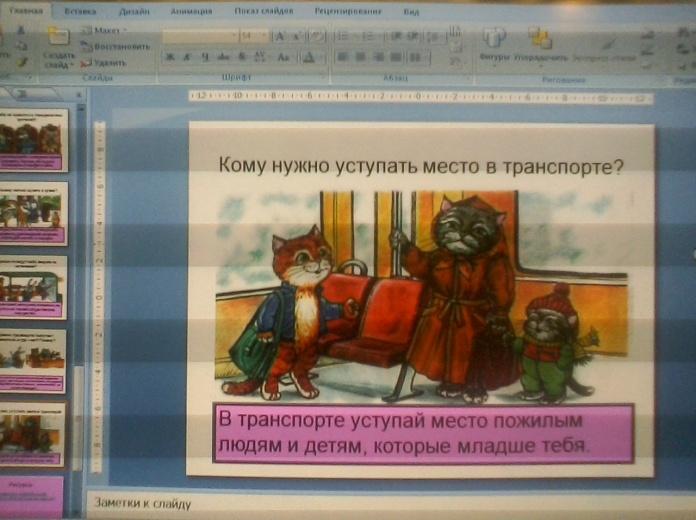Click the Copy icon in clipboard group
Viewport: 696px width, 520px height.
[21, 46]
